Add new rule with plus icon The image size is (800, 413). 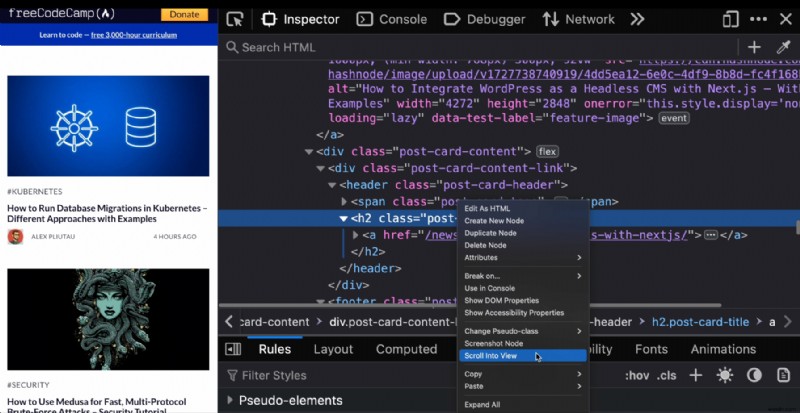tap(695, 376)
